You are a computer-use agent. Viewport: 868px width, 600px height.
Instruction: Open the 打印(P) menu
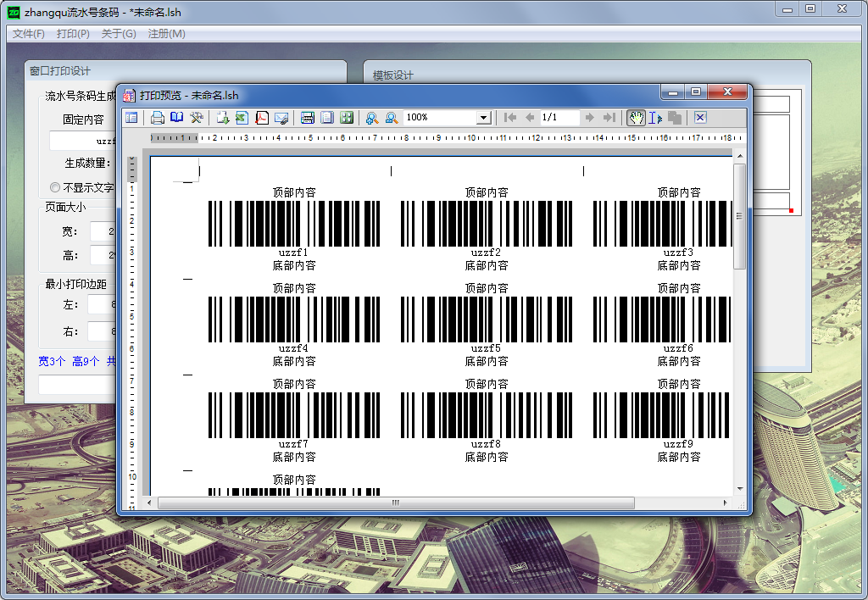pos(73,34)
